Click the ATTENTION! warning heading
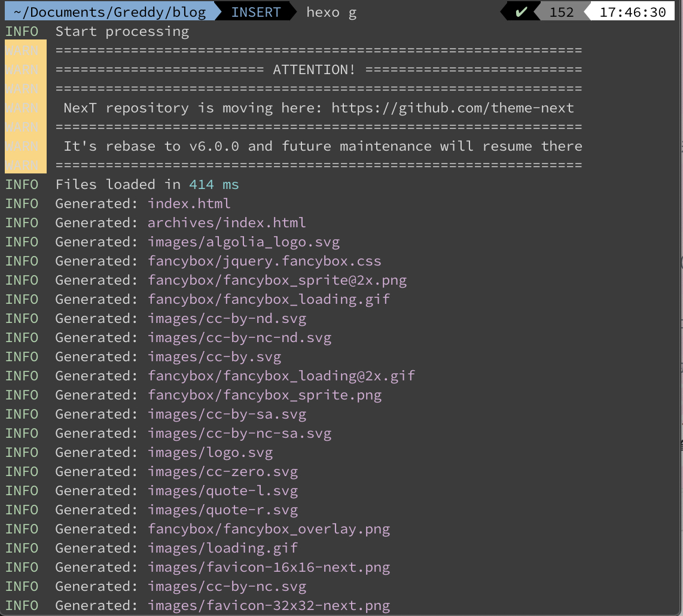The image size is (683, 616). [314, 70]
